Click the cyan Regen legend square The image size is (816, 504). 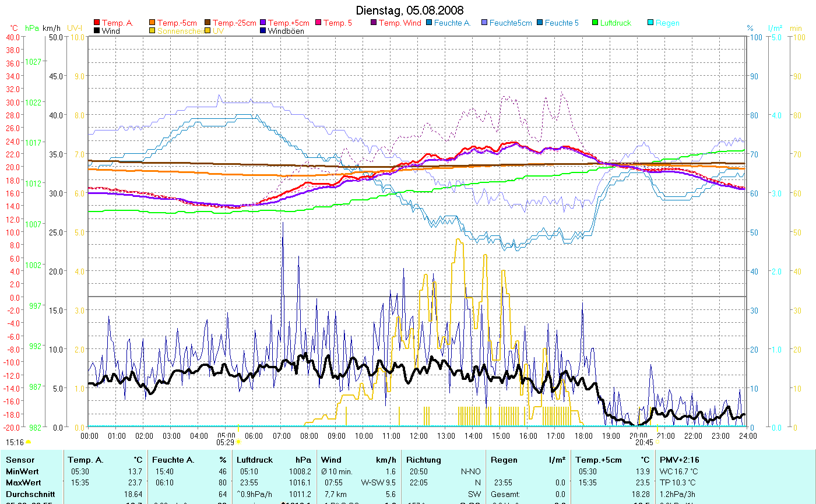(651, 23)
